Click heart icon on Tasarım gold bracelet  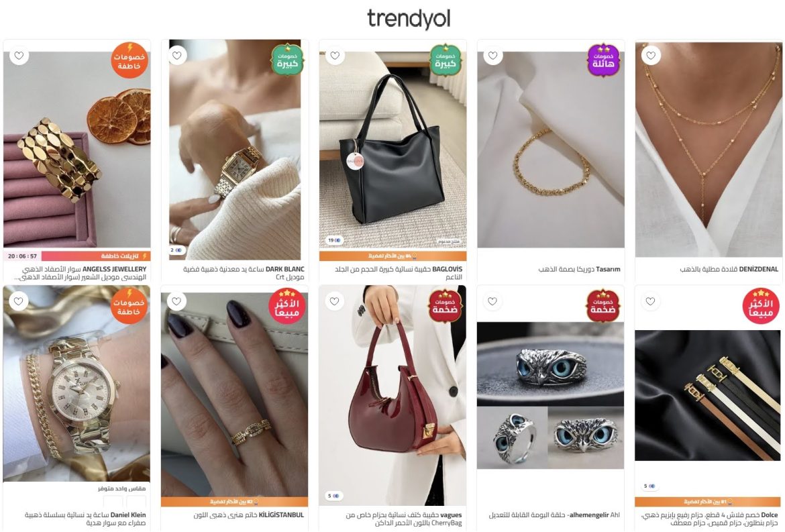493,56
